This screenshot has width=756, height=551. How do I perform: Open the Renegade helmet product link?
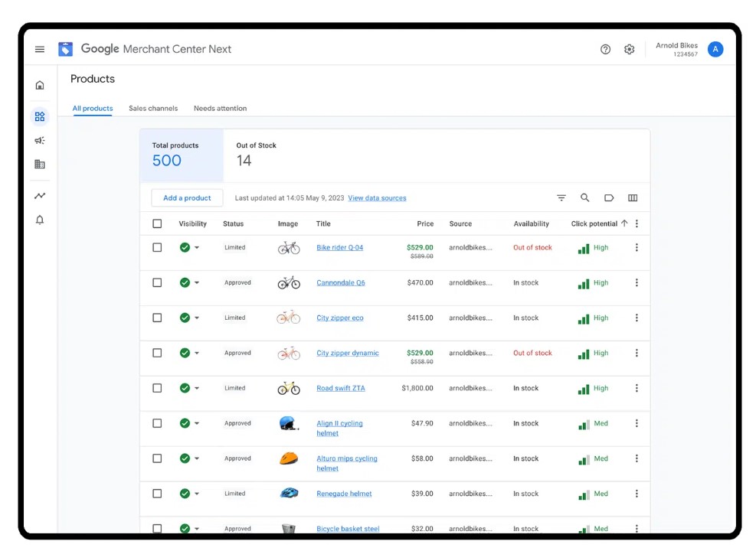pyautogui.click(x=344, y=494)
